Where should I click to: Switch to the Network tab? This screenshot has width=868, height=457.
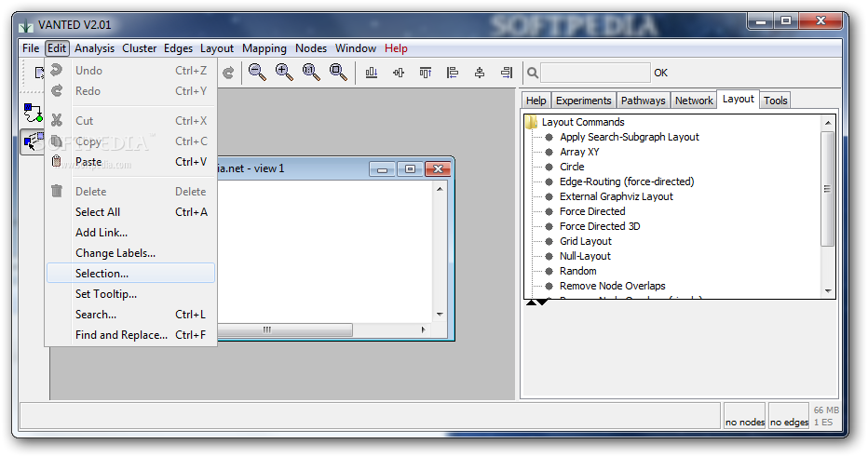tap(694, 101)
